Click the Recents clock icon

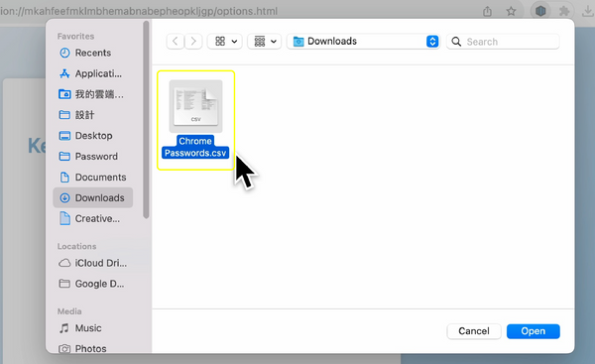coord(64,53)
